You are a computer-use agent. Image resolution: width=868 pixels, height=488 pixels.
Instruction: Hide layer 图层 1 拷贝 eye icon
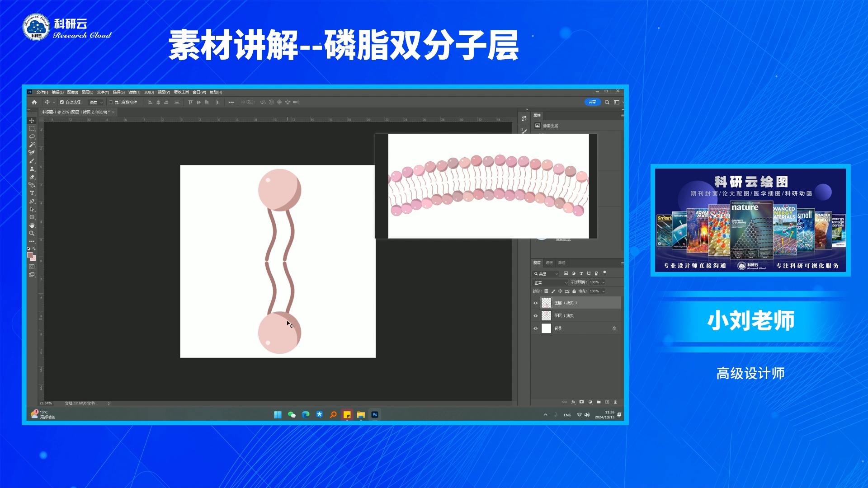[536, 316]
